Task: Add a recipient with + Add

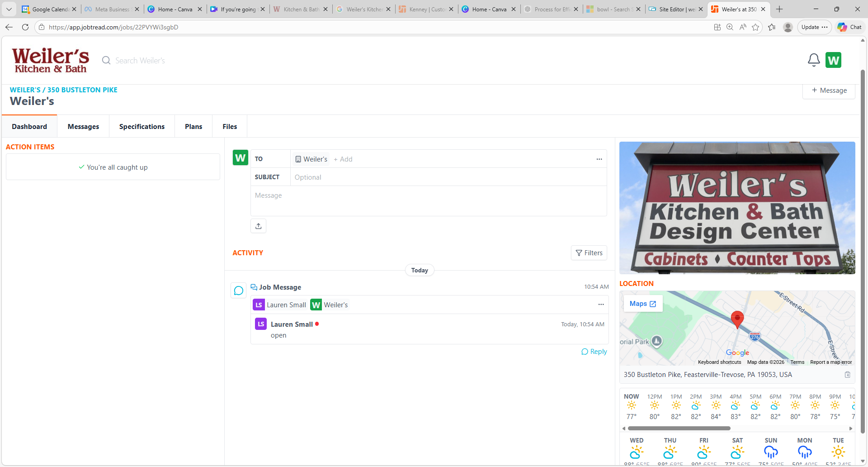Action: pos(343,159)
